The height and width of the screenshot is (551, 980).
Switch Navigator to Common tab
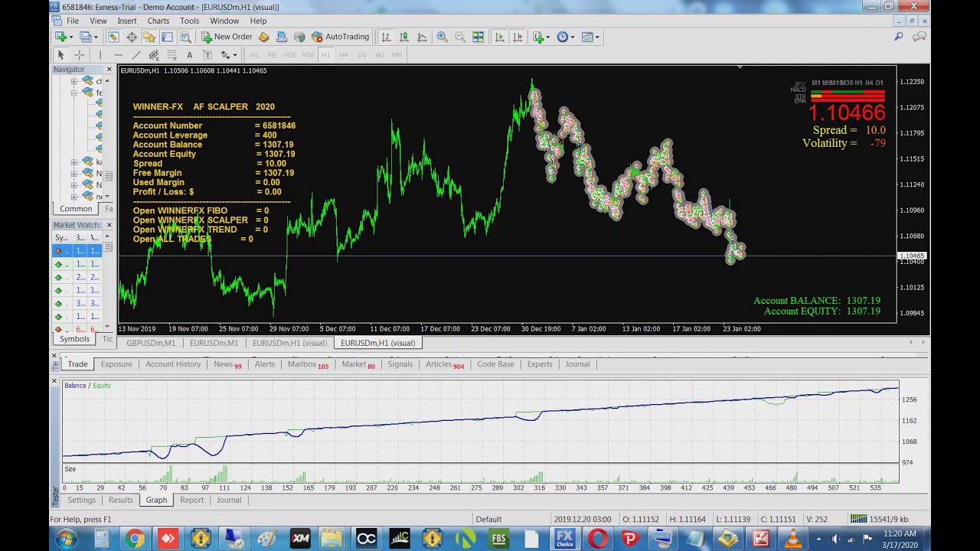point(76,209)
